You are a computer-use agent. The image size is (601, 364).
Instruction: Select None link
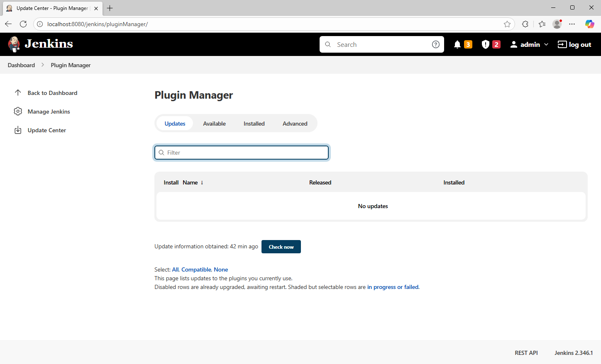pyautogui.click(x=221, y=269)
